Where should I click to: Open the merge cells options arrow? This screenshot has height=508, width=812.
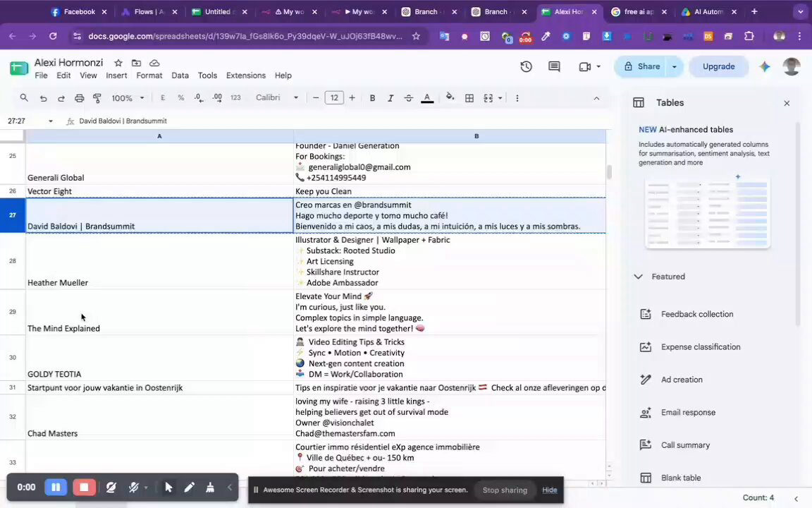pos(500,98)
